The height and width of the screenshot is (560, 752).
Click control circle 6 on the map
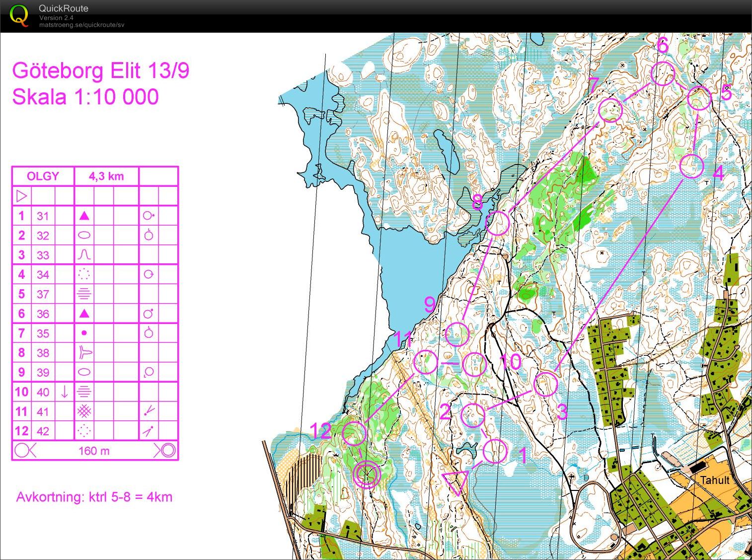663,74
